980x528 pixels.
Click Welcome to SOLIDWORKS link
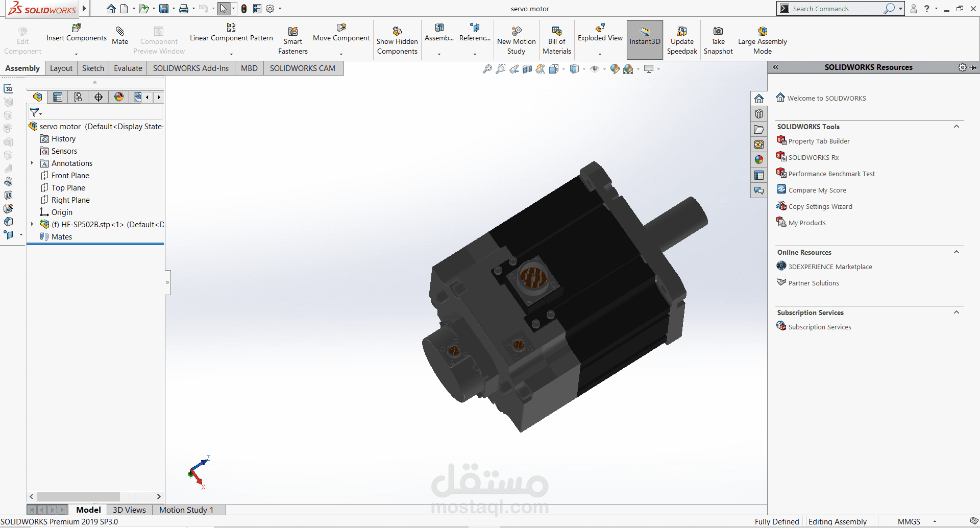pos(826,99)
